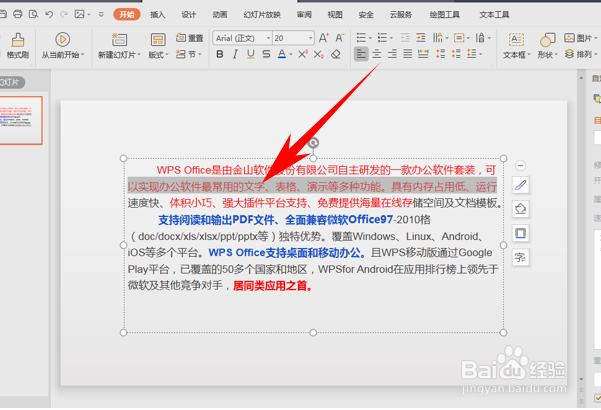Open the Text Tools (文本工具) tab

click(x=494, y=15)
